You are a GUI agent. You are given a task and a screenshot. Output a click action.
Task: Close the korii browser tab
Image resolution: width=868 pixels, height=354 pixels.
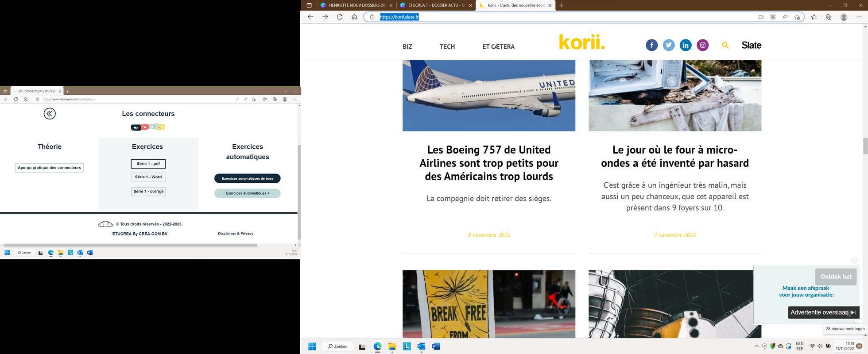tap(550, 5)
